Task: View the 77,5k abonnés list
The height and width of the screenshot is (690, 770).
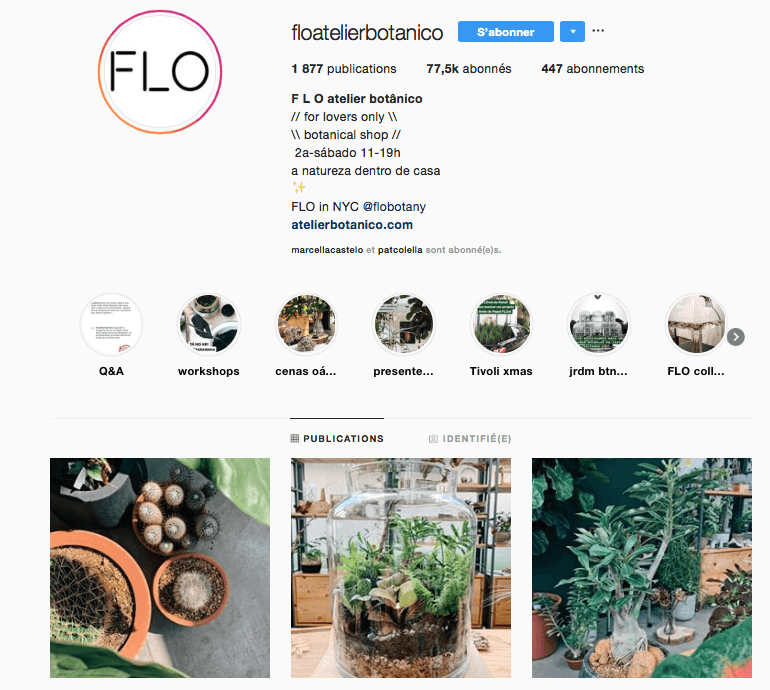Action: coord(468,69)
